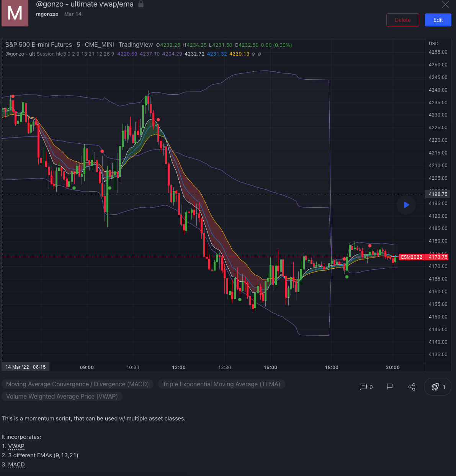
Task: Open the Moving Average Convergence / Divergence (MACD) tag
Action: tap(77, 384)
